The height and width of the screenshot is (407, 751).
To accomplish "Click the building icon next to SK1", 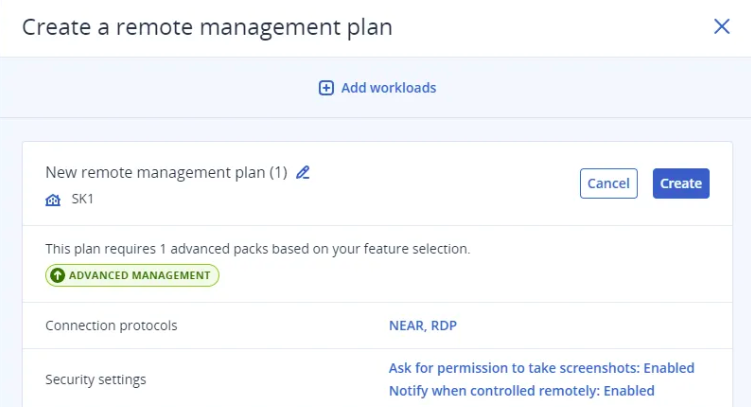I will click(x=54, y=199).
